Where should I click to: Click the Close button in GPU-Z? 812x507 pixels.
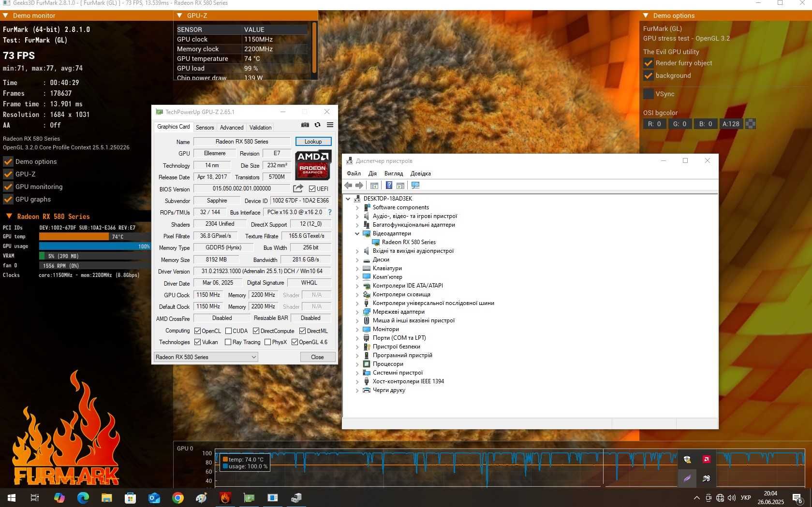coord(317,357)
